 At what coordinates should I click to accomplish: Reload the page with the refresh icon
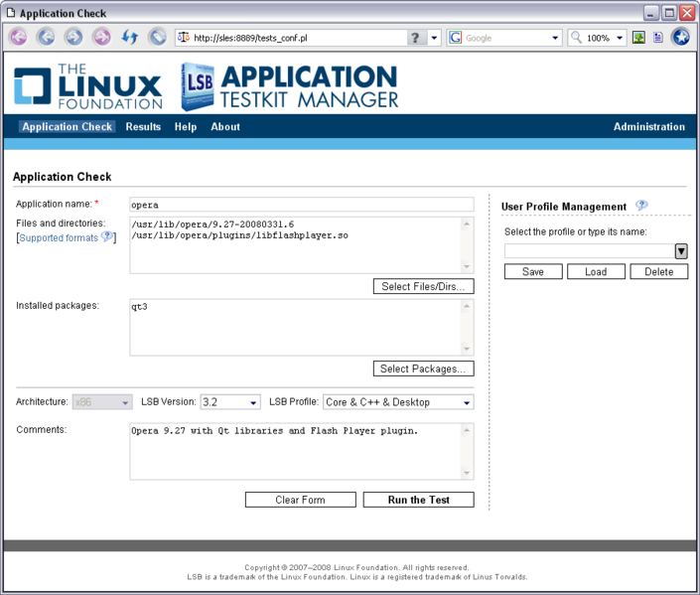point(130,37)
